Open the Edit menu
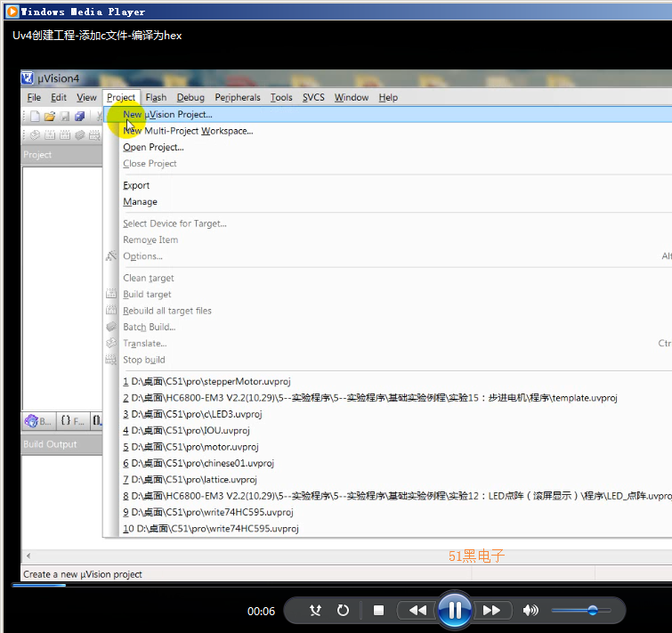 tap(59, 98)
